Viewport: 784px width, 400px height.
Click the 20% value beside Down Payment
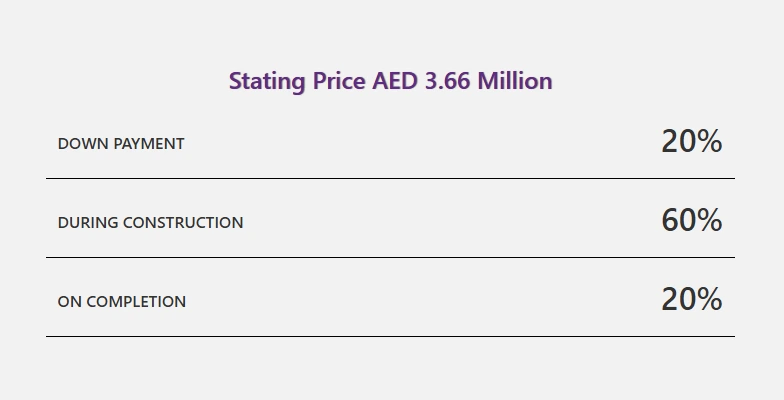[692, 141]
